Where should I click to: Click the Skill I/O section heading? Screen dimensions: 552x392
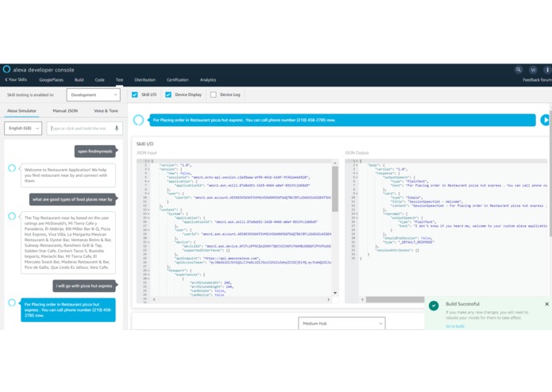145,144
